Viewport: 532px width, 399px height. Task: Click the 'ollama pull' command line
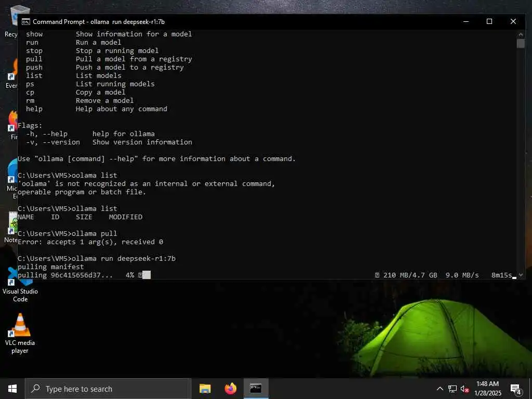[68, 233]
